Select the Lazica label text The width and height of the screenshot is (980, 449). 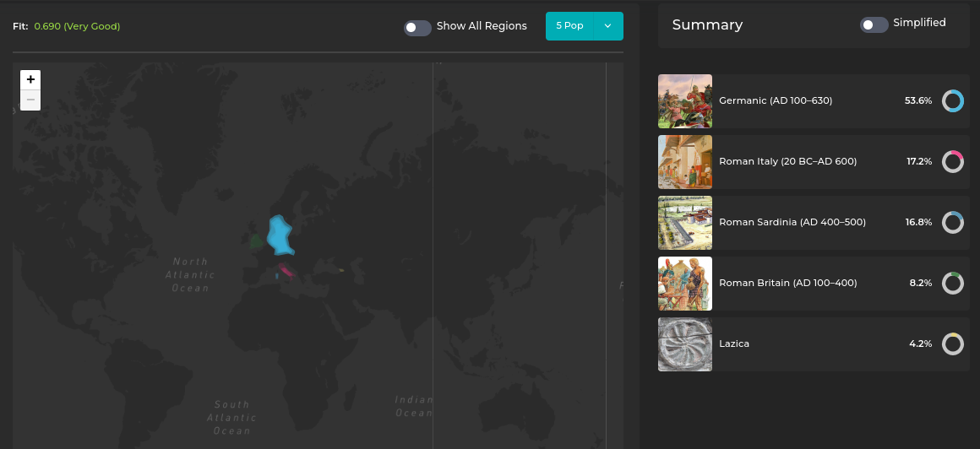pyautogui.click(x=734, y=344)
